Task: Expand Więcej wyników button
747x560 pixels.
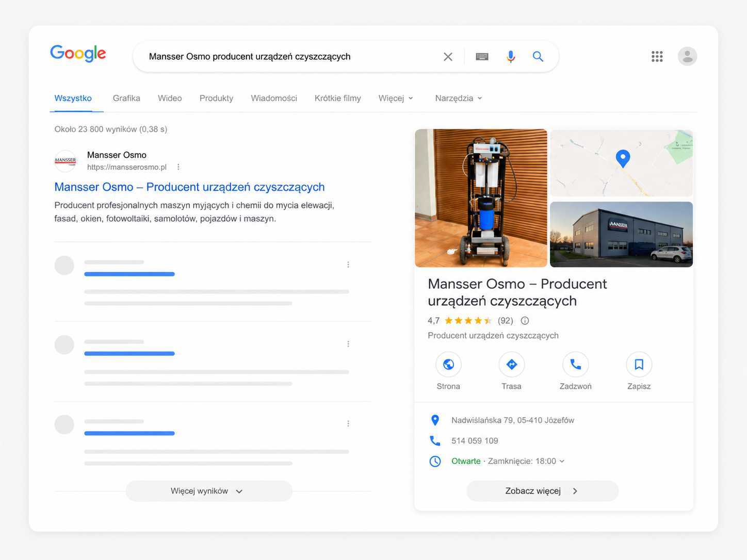Action: coord(209,491)
